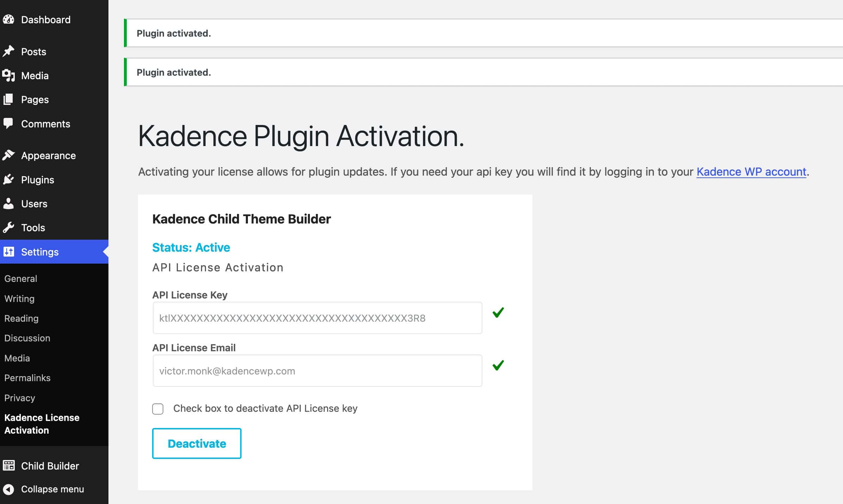The height and width of the screenshot is (504, 843).
Task: Select Kadence License Activation in settings
Action: click(42, 424)
